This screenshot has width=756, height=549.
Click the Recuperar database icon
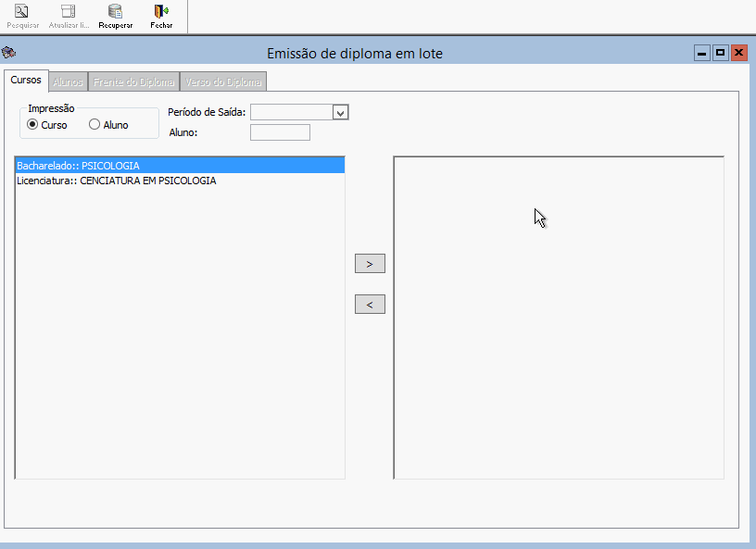(x=115, y=12)
